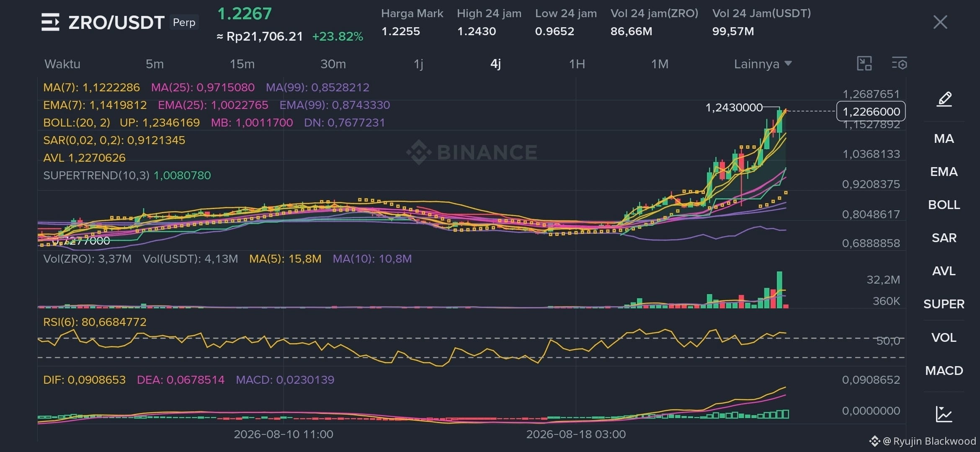Close the fullscreen chart view
The image size is (980, 452).
click(940, 22)
